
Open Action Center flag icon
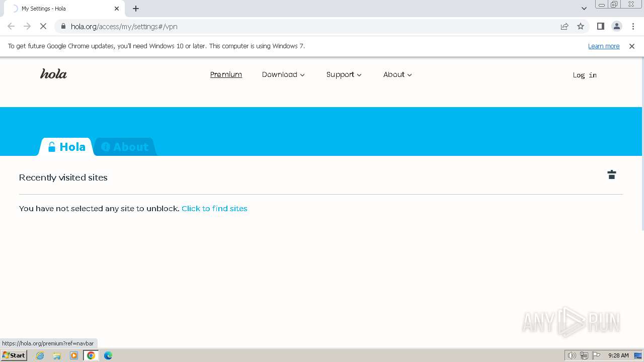click(x=596, y=355)
